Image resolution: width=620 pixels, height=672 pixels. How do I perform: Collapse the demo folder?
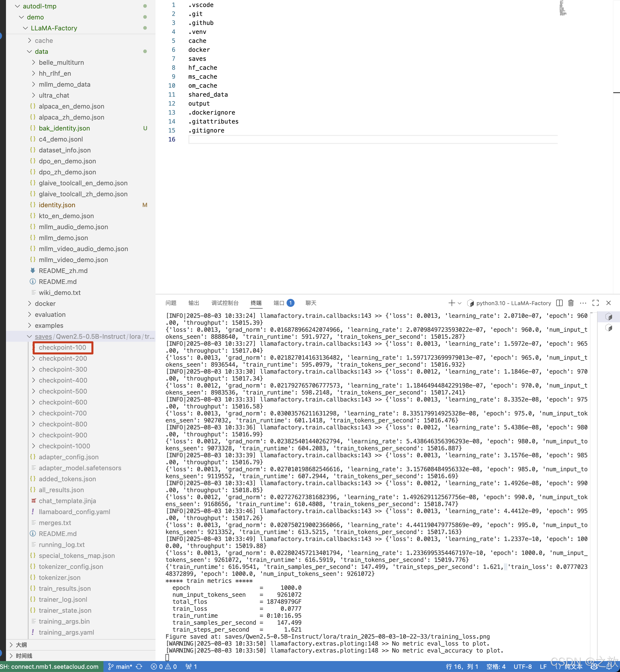[21, 17]
